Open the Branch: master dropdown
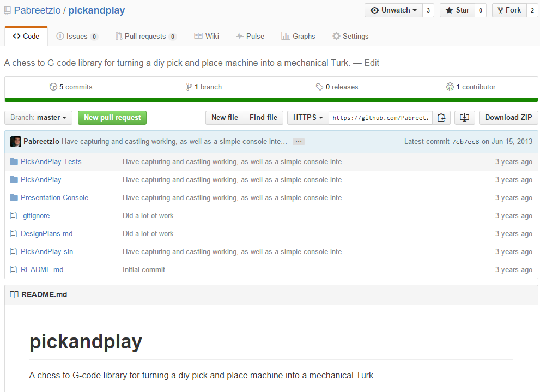This screenshot has width=540, height=392. point(38,118)
